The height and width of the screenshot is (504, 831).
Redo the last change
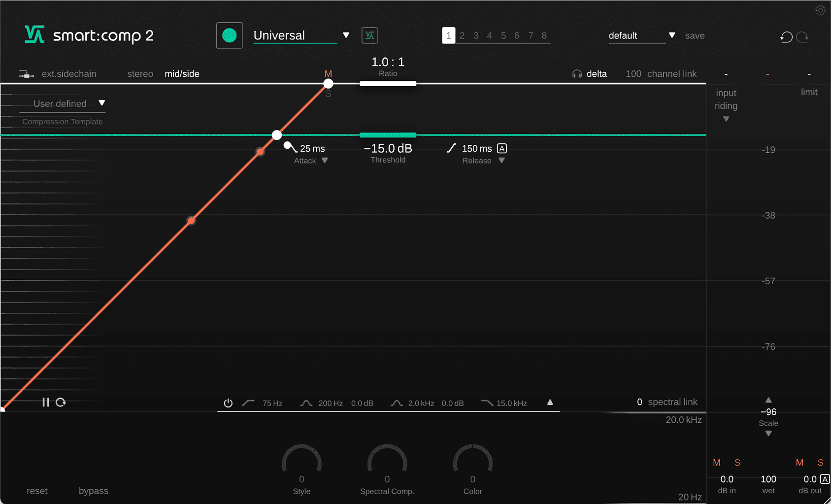click(802, 37)
